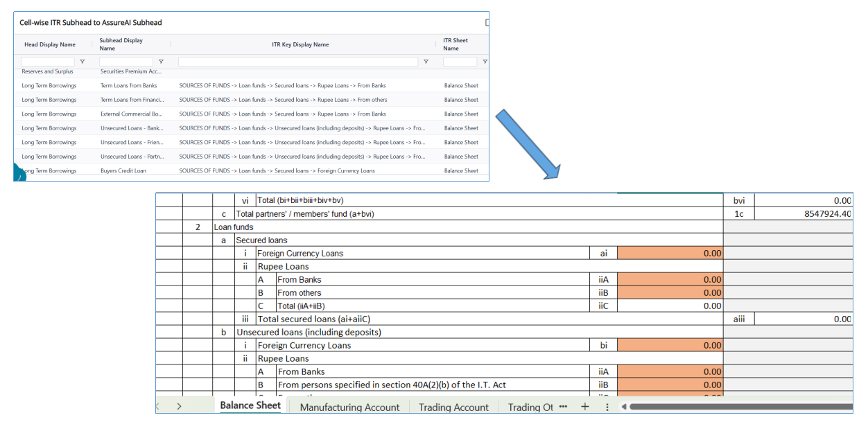Viewport: 868px width, 422px height.
Task: Open the vertical dots sheet options menu
Action: pyautogui.click(x=607, y=407)
